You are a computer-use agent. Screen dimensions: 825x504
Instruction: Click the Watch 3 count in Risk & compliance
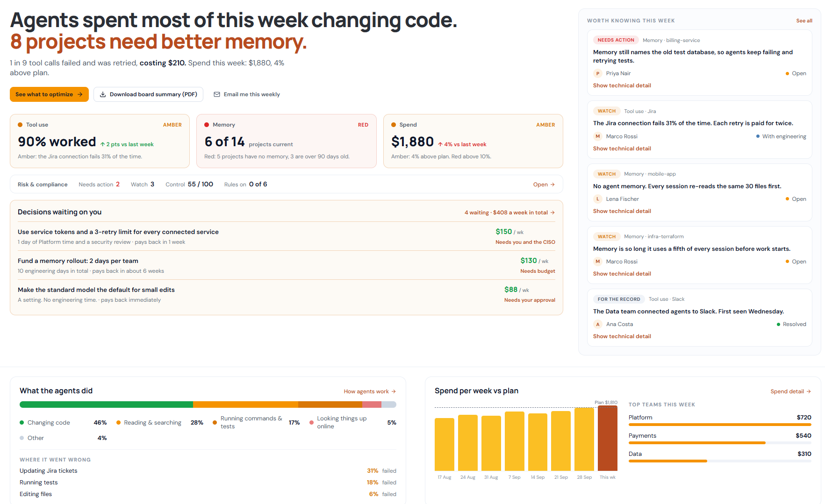[x=143, y=185]
